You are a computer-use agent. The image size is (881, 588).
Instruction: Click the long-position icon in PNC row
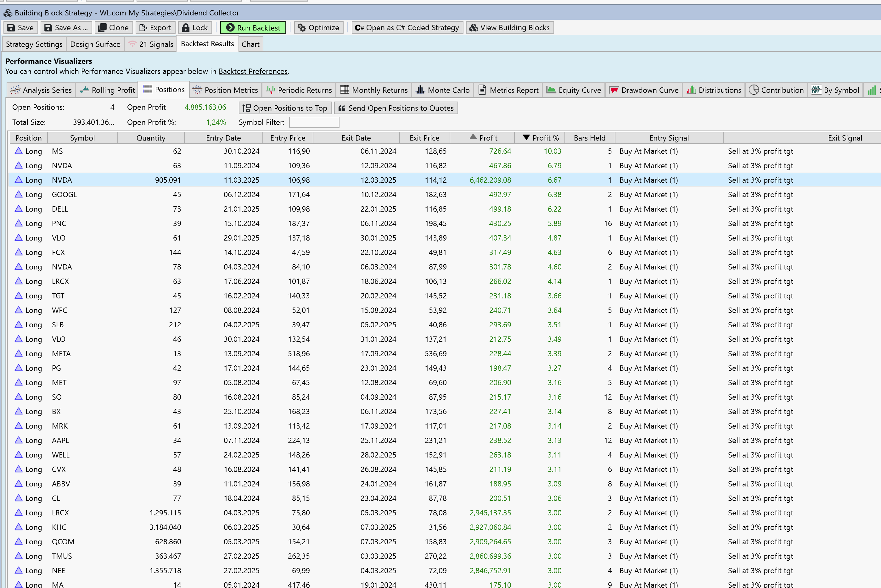(18, 223)
